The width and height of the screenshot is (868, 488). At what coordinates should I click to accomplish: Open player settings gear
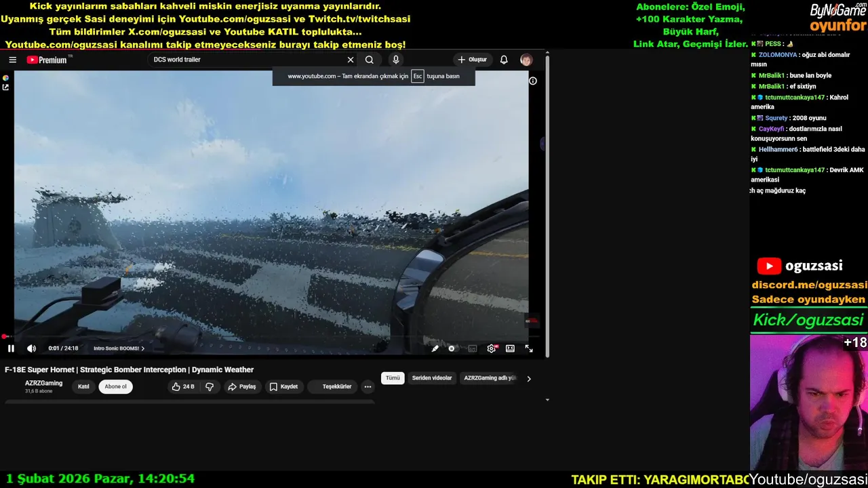click(x=492, y=348)
